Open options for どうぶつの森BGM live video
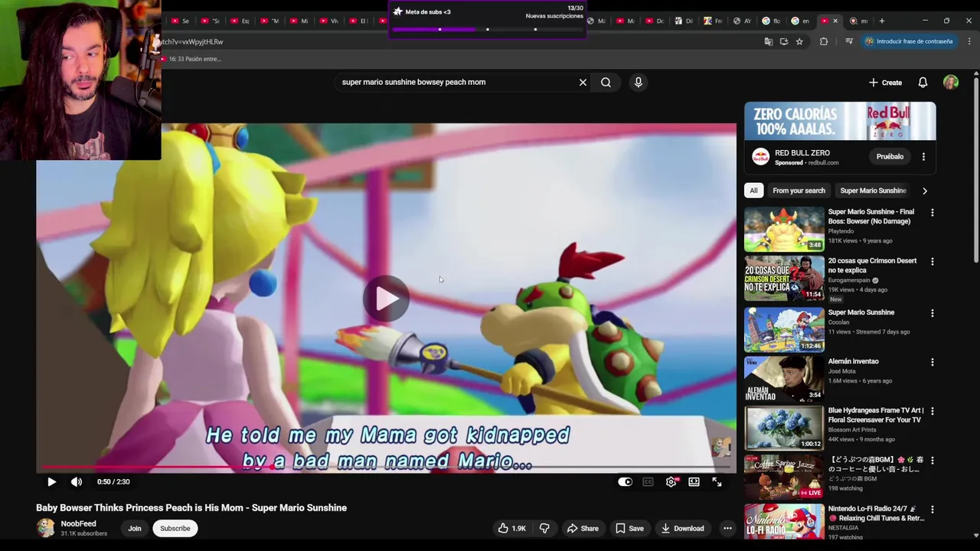The image size is (980, 551). tap(932, 461)
